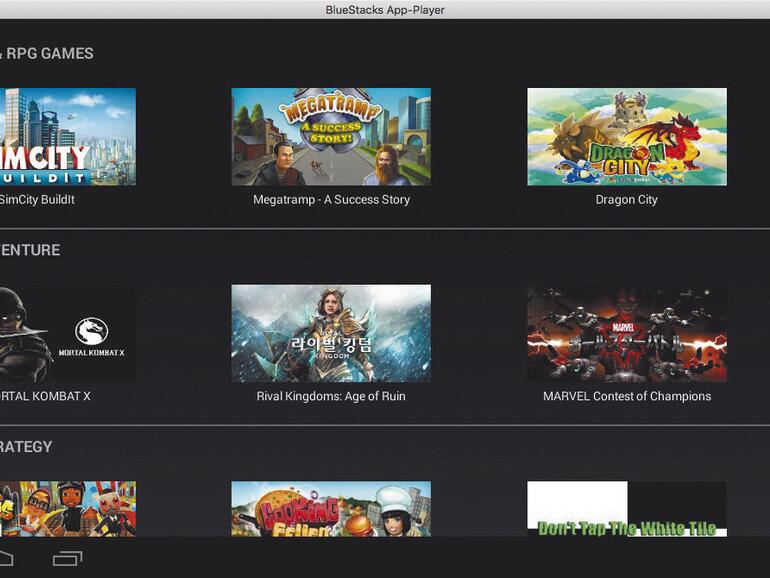The width and height of the screenshot is (770, 578).
Task: Open the Megatramp game thumbnail
Action: pos(331,137)
